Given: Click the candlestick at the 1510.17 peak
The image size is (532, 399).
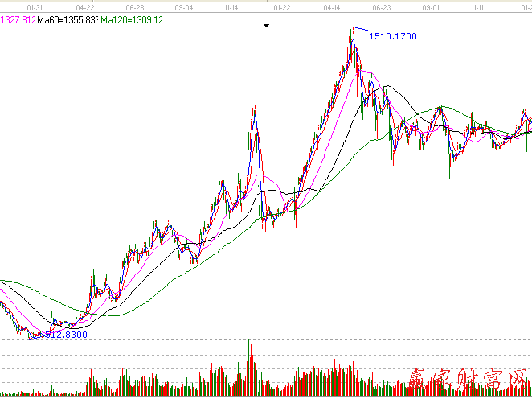Looking at the screenshot, I should pos(352,40).
